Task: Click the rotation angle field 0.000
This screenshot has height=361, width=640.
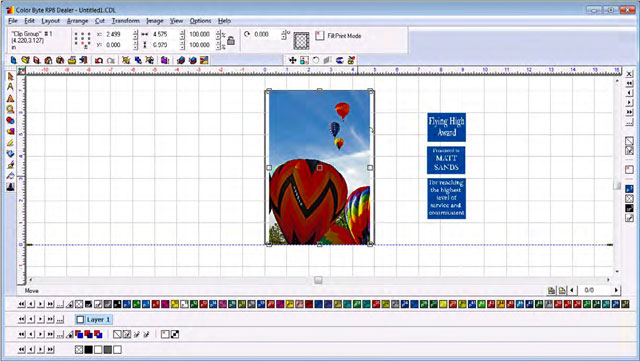Action: pos(267,34)
